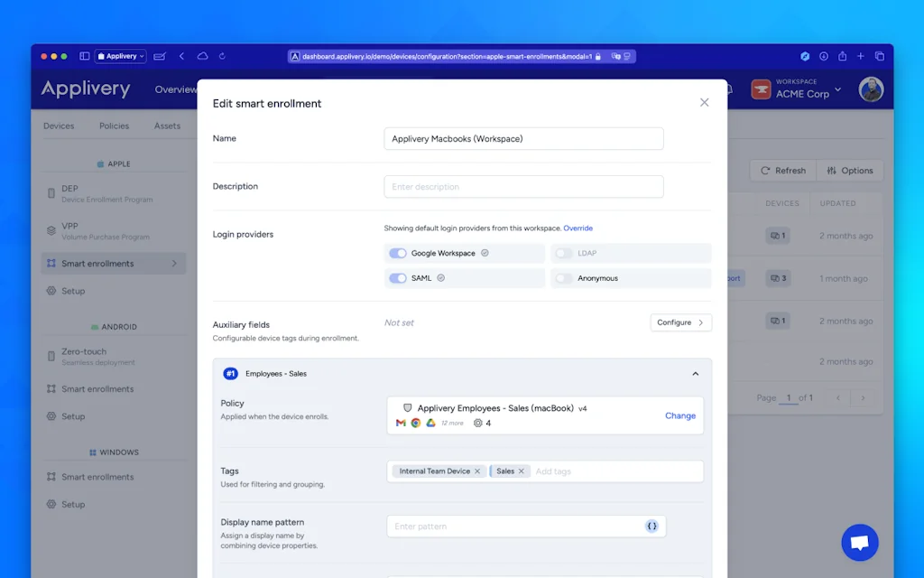Remove the Sales tag
924x578 pixels.
522,471
